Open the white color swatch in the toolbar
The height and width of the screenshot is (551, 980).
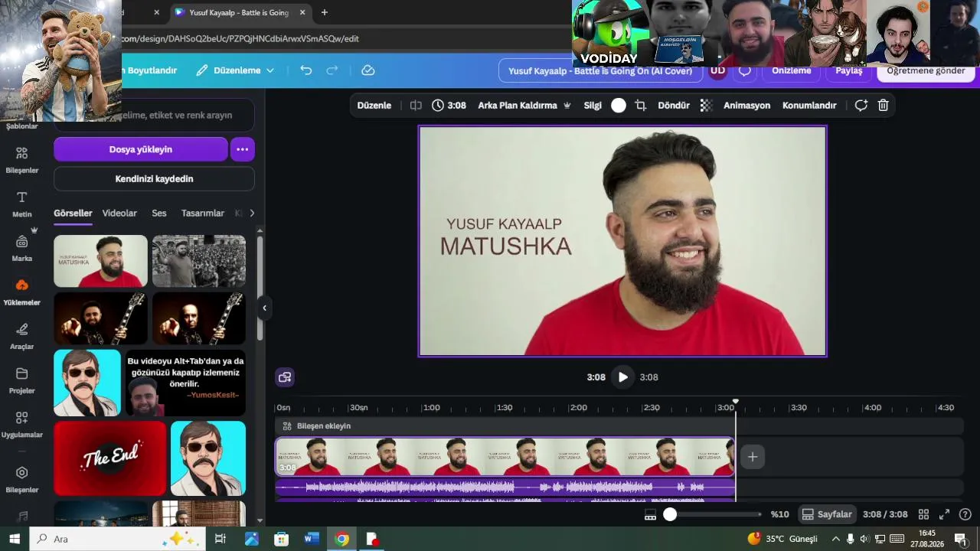[x=619, y=106]
